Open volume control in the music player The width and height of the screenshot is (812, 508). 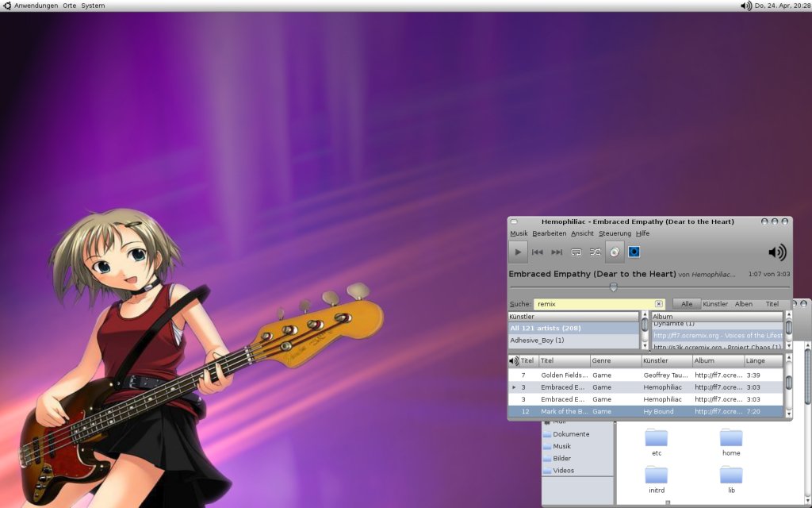tap(777, 252)
